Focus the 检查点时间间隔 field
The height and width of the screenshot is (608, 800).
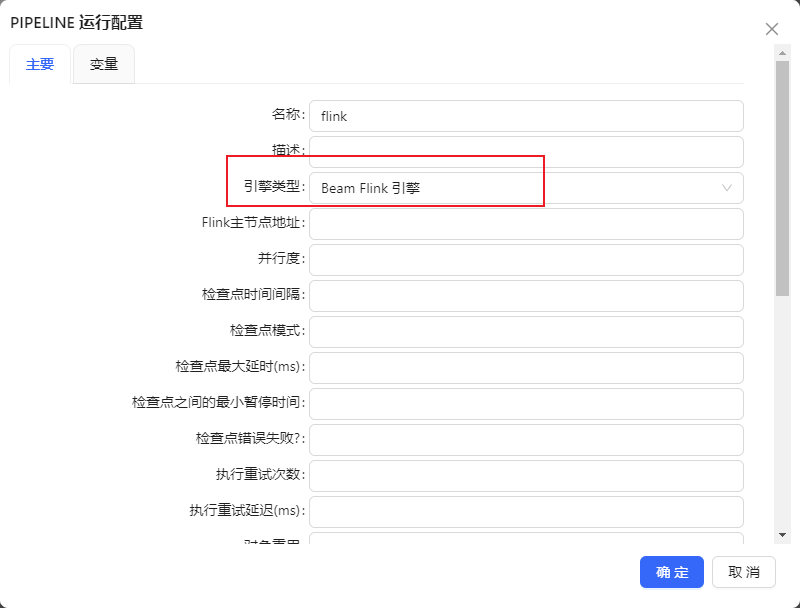[526, 296]
